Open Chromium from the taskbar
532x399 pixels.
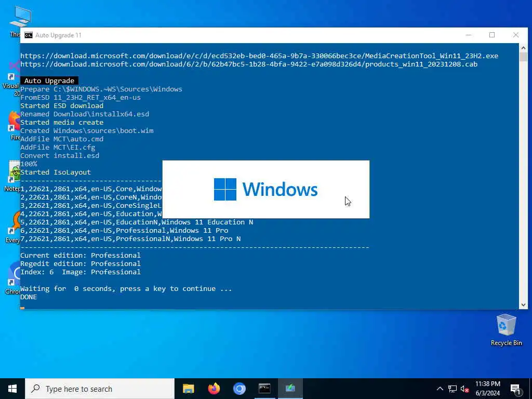pyautogui.click(x=239, y=389)
